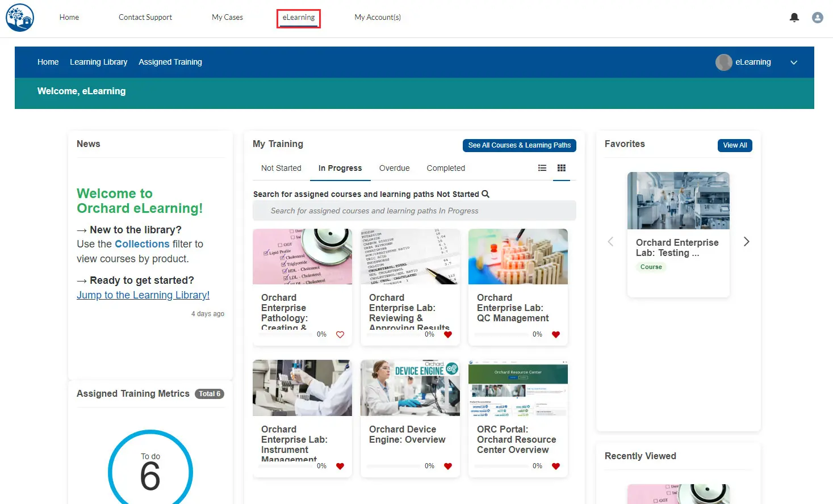Switch to the Completed tab
833x504 pixels.
tap(446, 169)
